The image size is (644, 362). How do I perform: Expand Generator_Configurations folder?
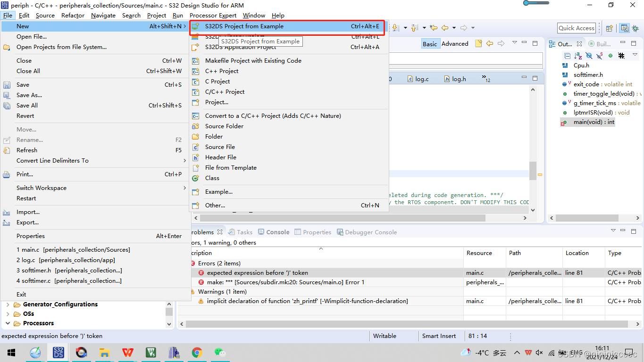point(8,304)
